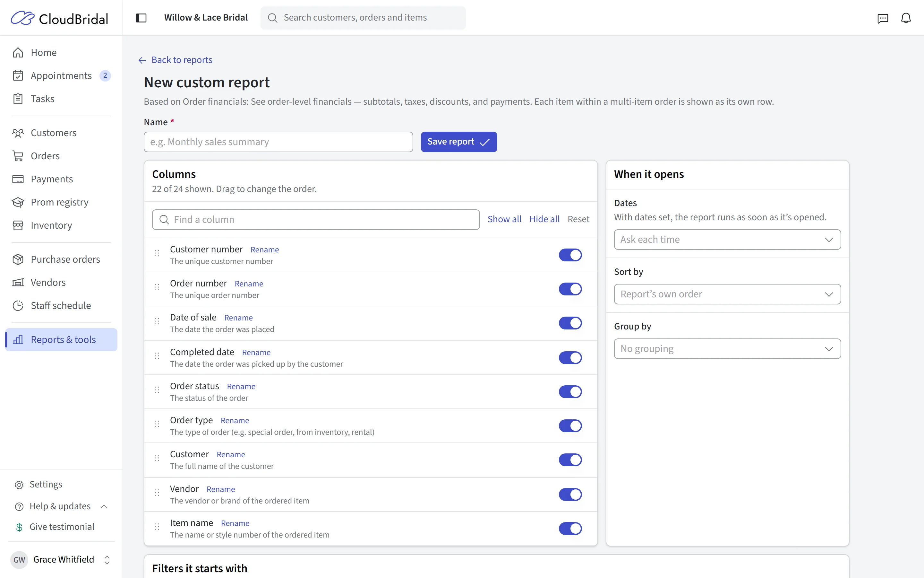Viewport: 924px width, 578px height.
Task: Rename the Vendor column
Action: pos(221,489)
